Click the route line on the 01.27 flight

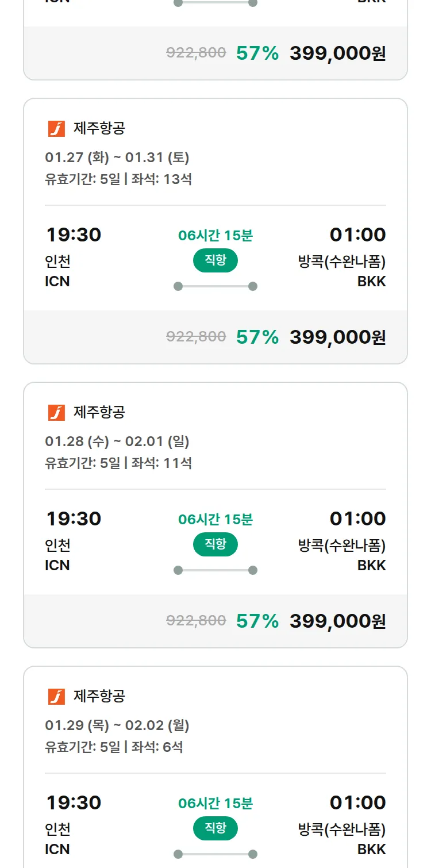[215, 286]
